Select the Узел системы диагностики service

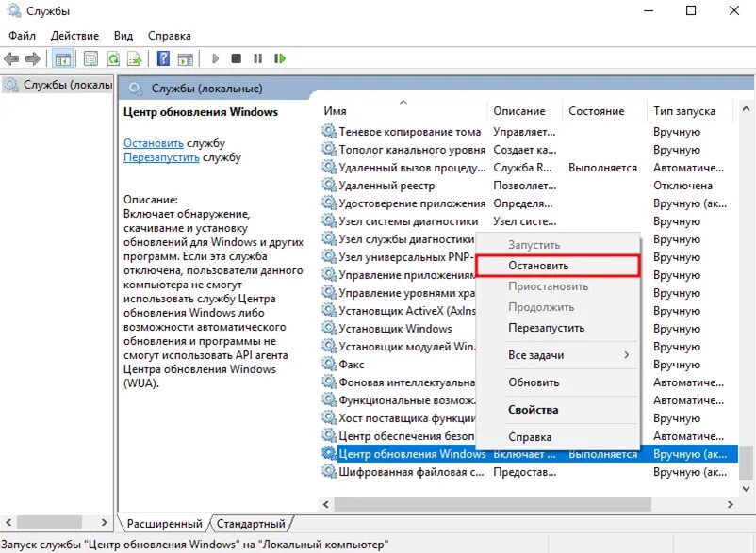[529, 221]
